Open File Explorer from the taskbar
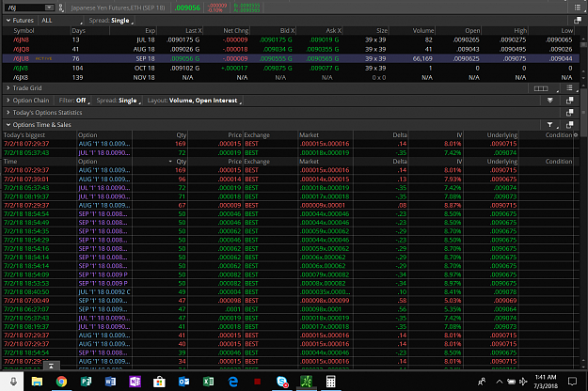588x391 pixels. point(37,382)
